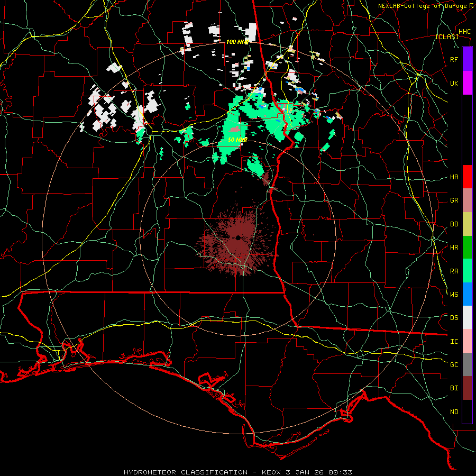
Task: Click the UK magenta color swatch
Action: tap(467, 83)
